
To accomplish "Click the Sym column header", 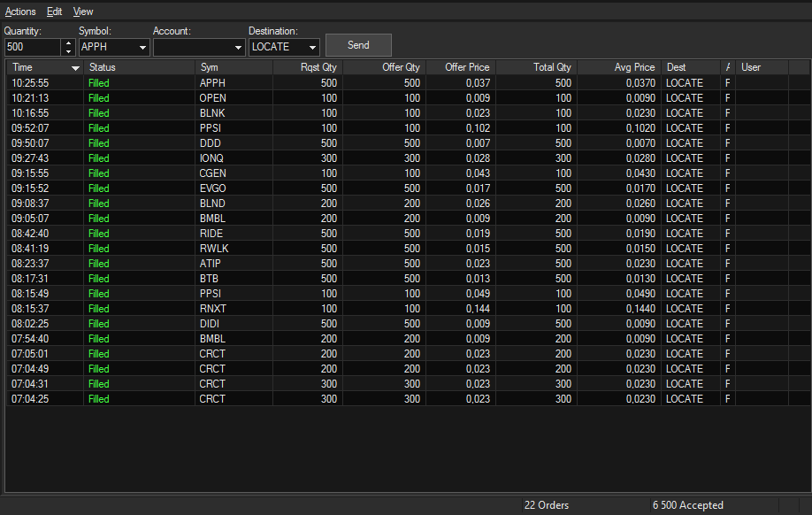I will (209, 67).
